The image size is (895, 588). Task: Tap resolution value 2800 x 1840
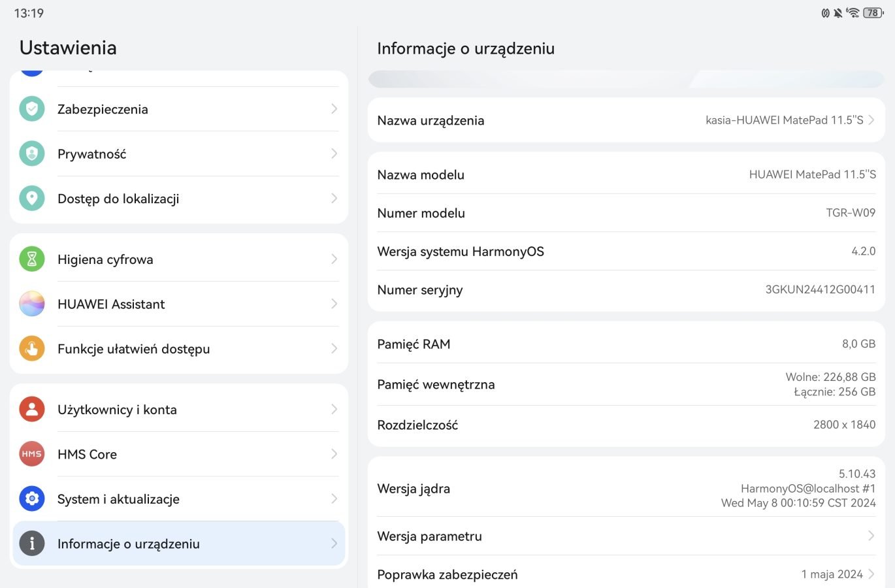click(x=845, y=425)
